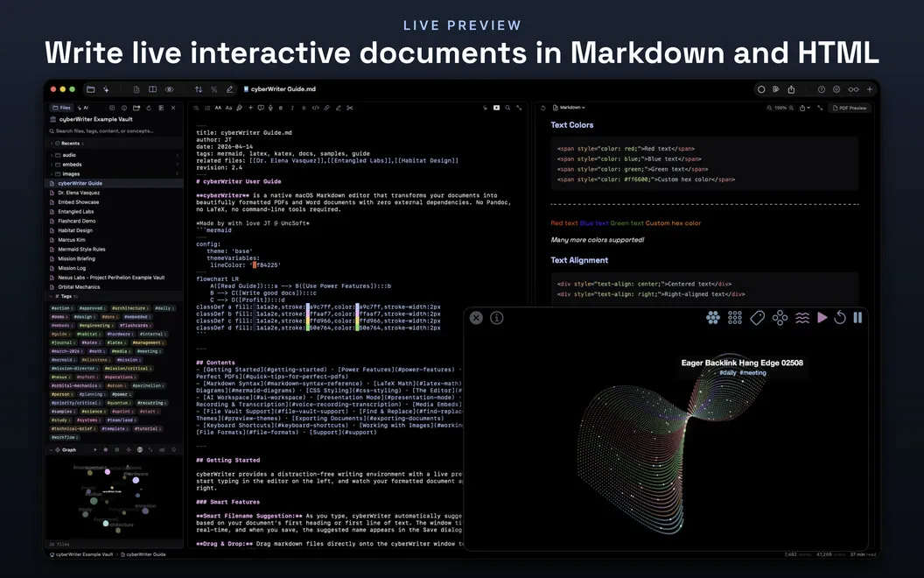The height and width of the screenshot is (578, 924).
Task: Toggle strikethrough formatting in the editor toolbar
Action: (x=304, y=108)
